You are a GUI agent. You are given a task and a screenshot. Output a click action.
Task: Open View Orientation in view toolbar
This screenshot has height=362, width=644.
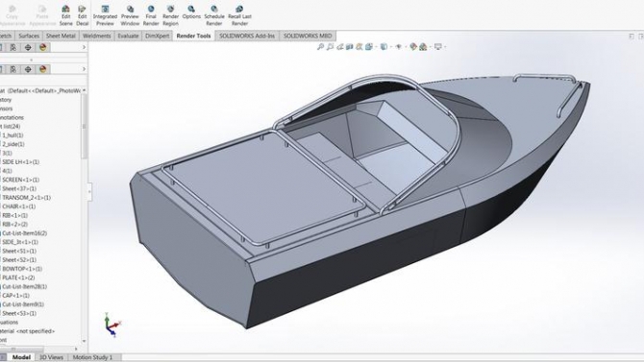(369, 47)
